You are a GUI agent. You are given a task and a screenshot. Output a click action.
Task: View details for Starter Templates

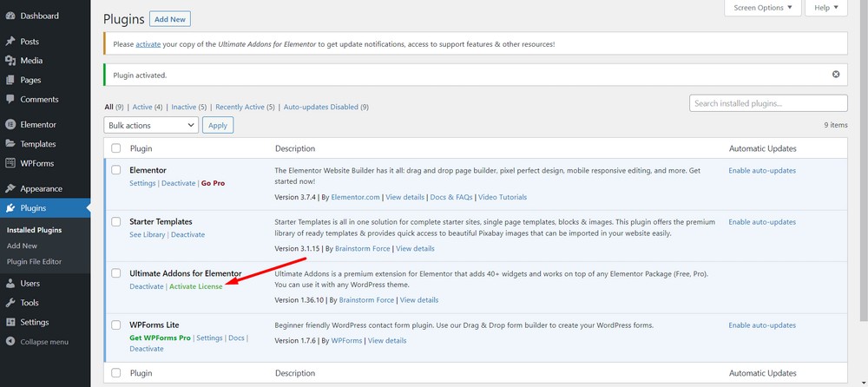coord(415,248)
